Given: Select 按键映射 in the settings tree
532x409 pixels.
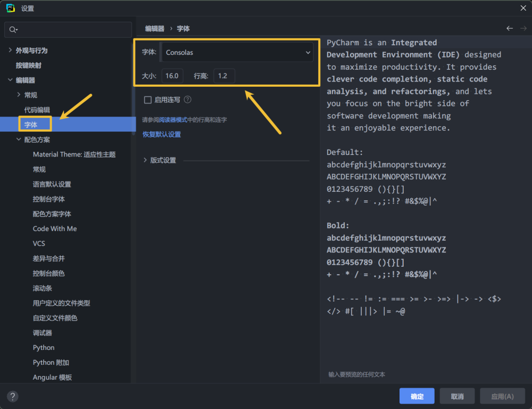Looking at the screenshot, I should point(28,66).
